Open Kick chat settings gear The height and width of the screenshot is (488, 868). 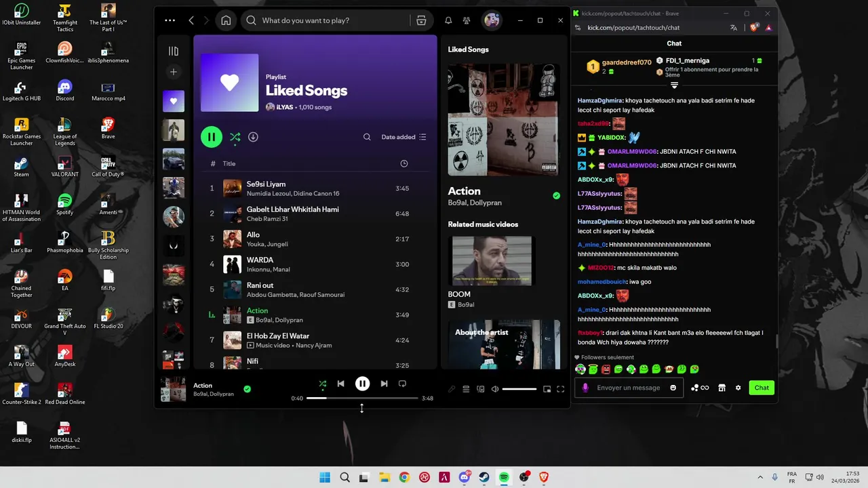[738, 388]
